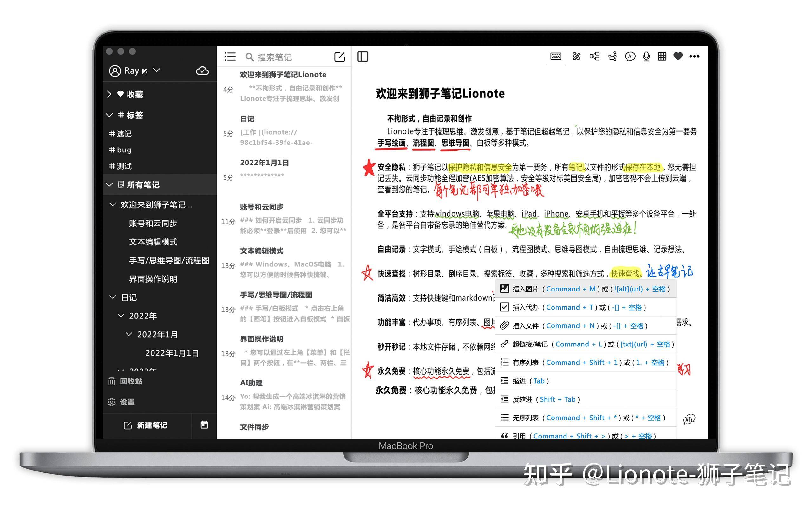Viewport: 812px width, 508px height.
Task: Choose 无序列表 from the popup menu
Action: (x=586, y=418)
